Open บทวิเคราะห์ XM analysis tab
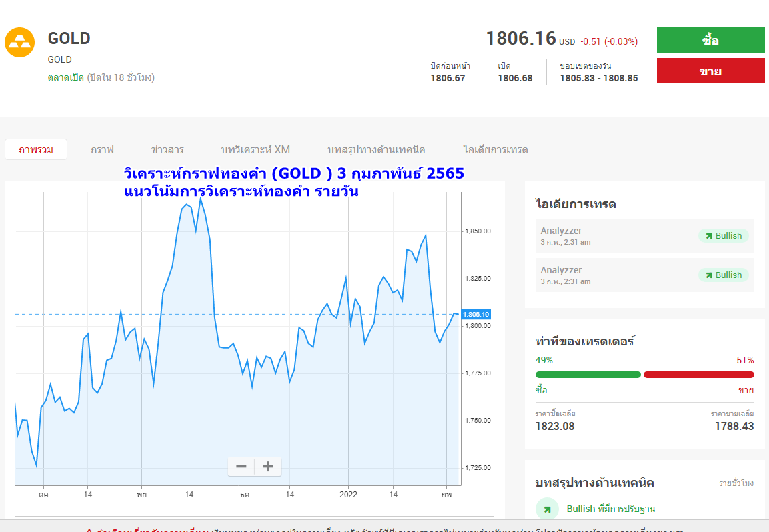769x532 pixels. [255, 149]
